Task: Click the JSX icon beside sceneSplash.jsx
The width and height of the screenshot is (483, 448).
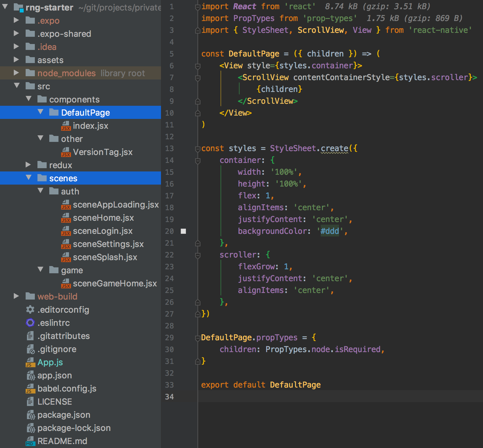Action: (x=66, y=257)
